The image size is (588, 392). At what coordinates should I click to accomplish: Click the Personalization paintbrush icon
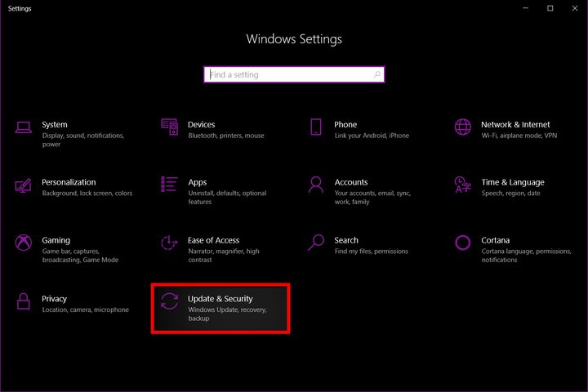23,185
